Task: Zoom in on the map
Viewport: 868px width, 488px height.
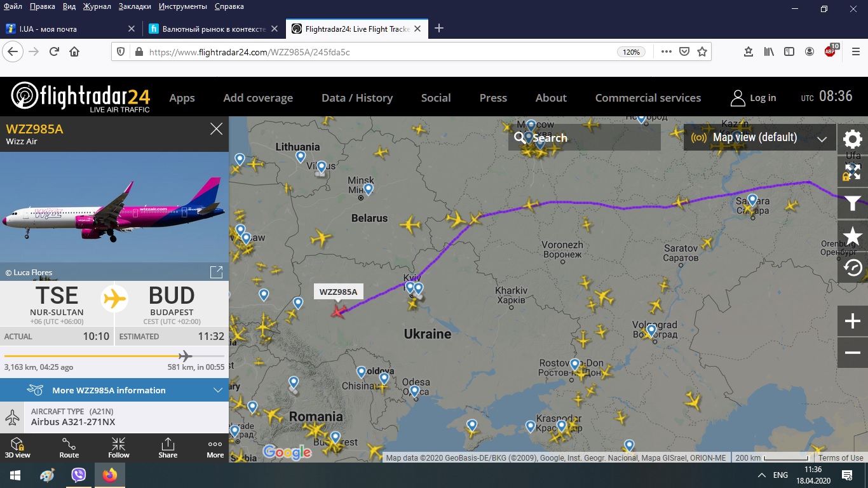Action: click(x=852, y=322)
